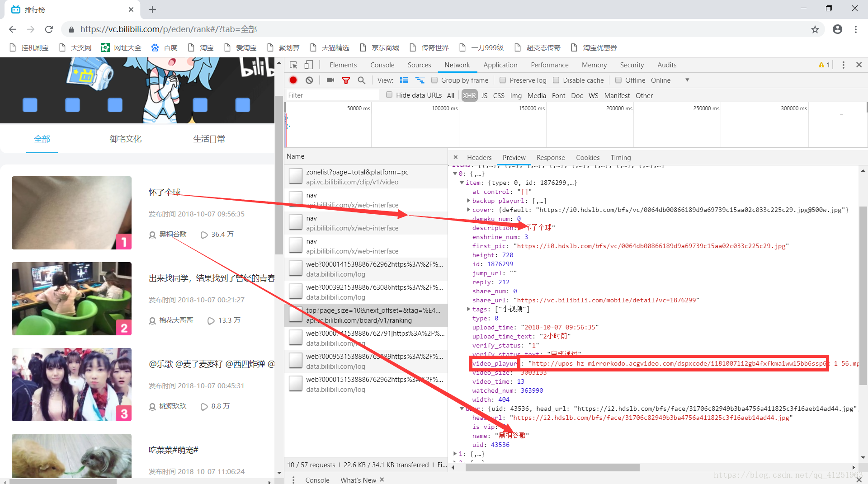Reload the page
The image size is (868, 484).
point(49,29)
